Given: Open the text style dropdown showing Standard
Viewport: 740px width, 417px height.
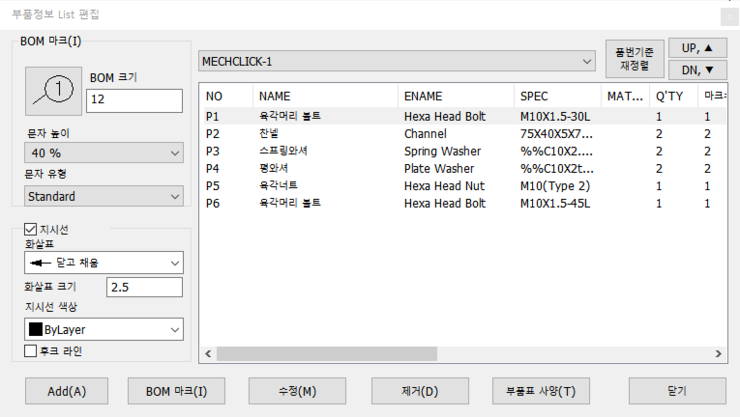Looking at the screenshot, I should click(104, 196).
